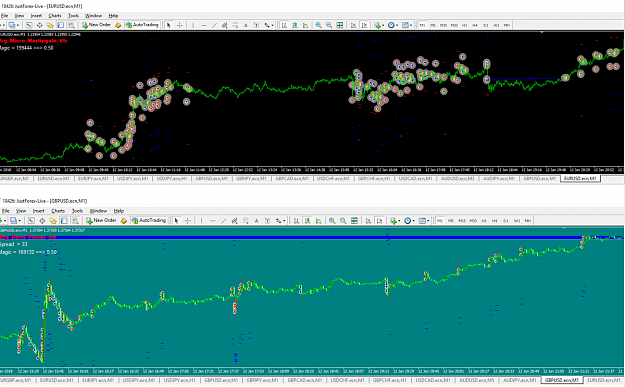Open the File menu in the EURUSD window

(x=4, y=16)
